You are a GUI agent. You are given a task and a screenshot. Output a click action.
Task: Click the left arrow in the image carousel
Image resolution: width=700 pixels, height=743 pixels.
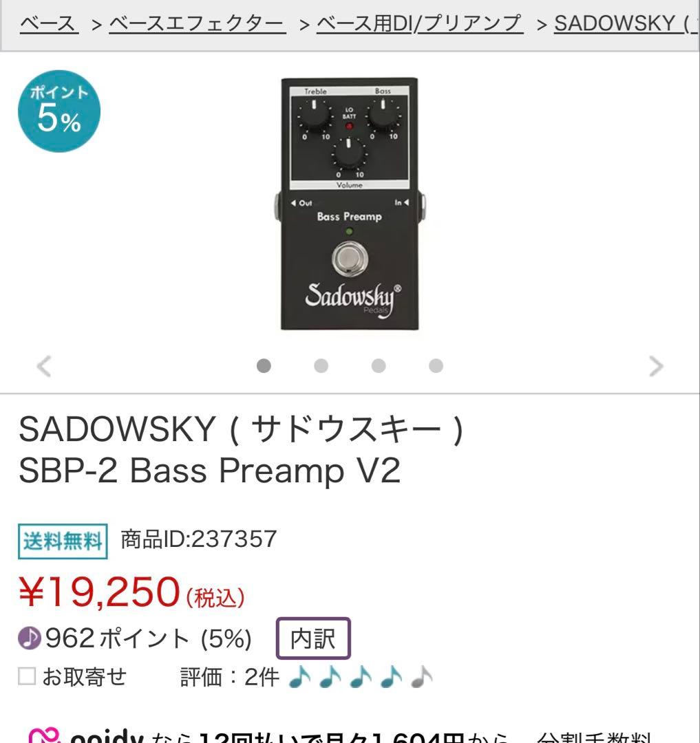click(44, 367)
